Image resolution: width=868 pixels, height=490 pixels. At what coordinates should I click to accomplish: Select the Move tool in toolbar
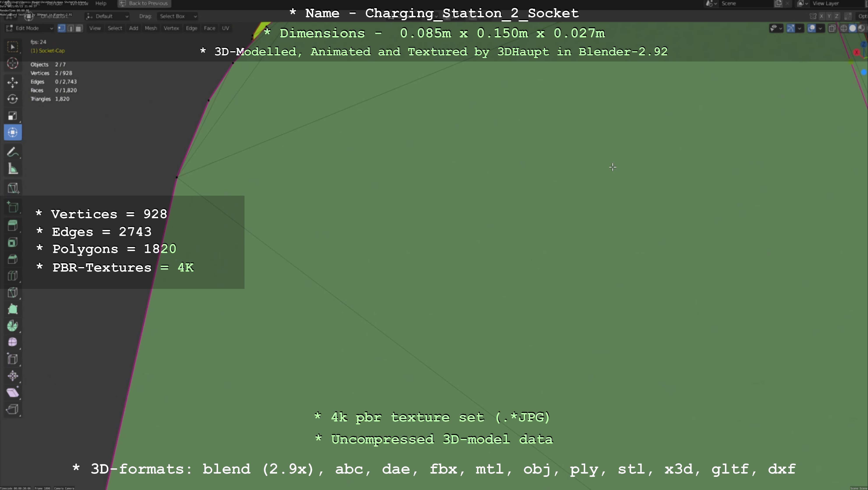(12, 82)
